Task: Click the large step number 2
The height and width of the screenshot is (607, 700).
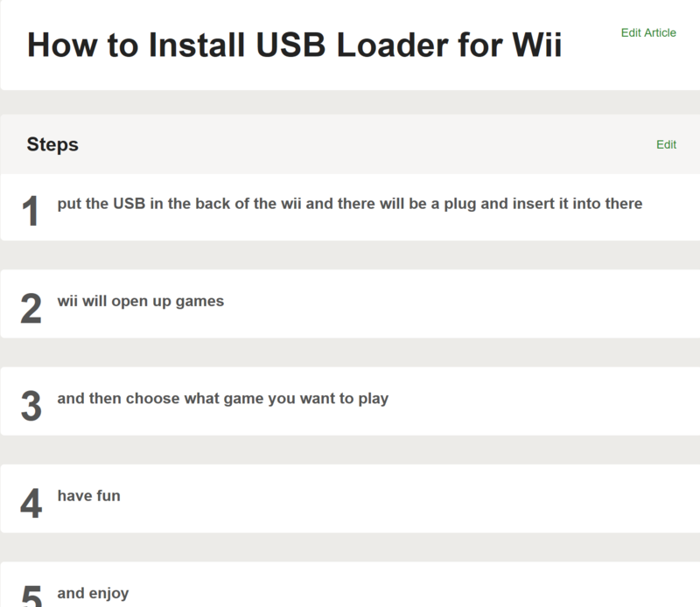Action: (x=31, y=309)
